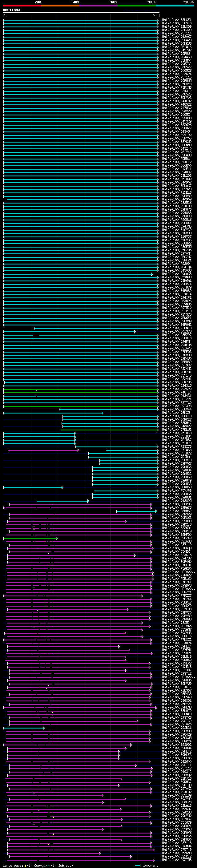Image resolution: width=197 pixels, height=868 pixels.
Task: Open hit UniRef100_B2LSD9
Action: 177,26
